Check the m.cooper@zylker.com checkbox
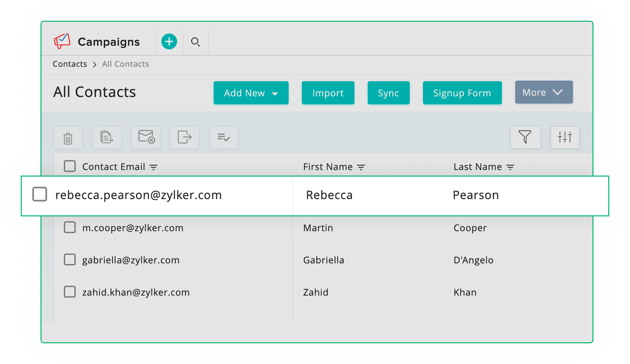This screenshot has width=630, height=364. pyautogui.click(x=70, y=227)
